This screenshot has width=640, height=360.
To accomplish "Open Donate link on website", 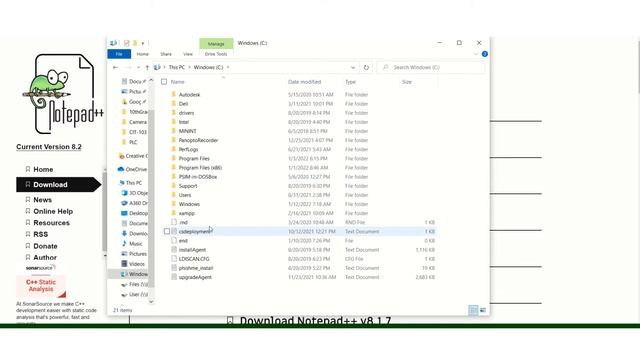I will point(45,246).
